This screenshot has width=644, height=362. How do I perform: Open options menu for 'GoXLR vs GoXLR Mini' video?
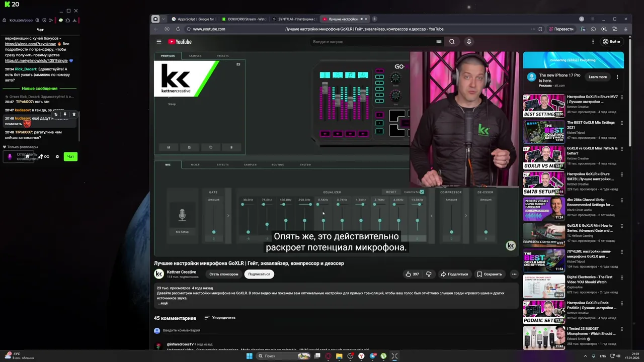pos(622,149)
